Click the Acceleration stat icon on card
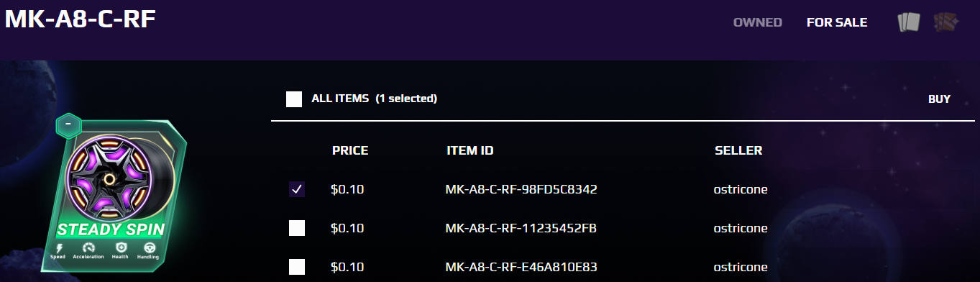This screenshot has width=980, height=282. click(88, 247)
